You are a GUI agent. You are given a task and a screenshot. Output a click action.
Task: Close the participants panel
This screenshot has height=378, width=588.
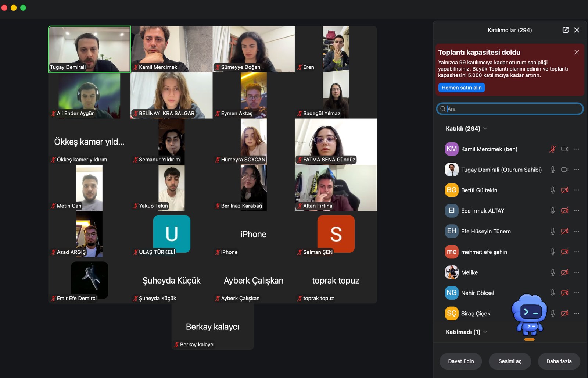pyautogui.click(x=577, y=30)
